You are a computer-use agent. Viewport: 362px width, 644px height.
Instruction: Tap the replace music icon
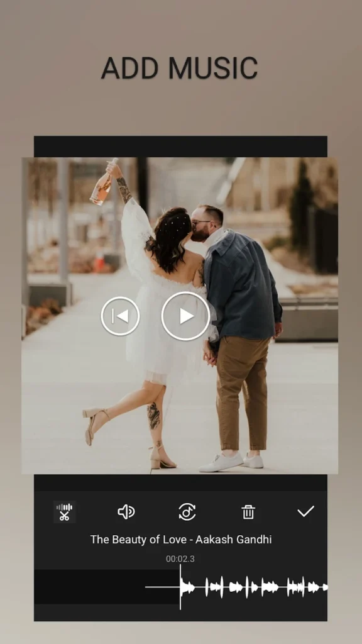187,512
